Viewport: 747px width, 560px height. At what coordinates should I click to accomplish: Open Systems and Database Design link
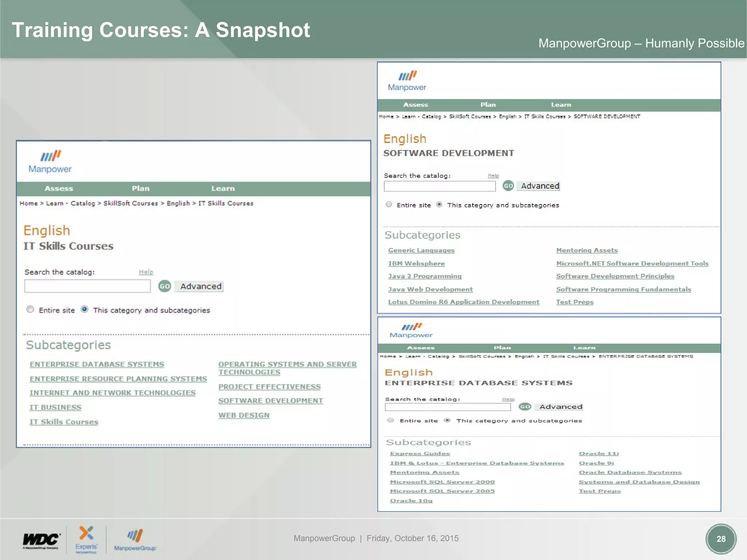[639, 482]
